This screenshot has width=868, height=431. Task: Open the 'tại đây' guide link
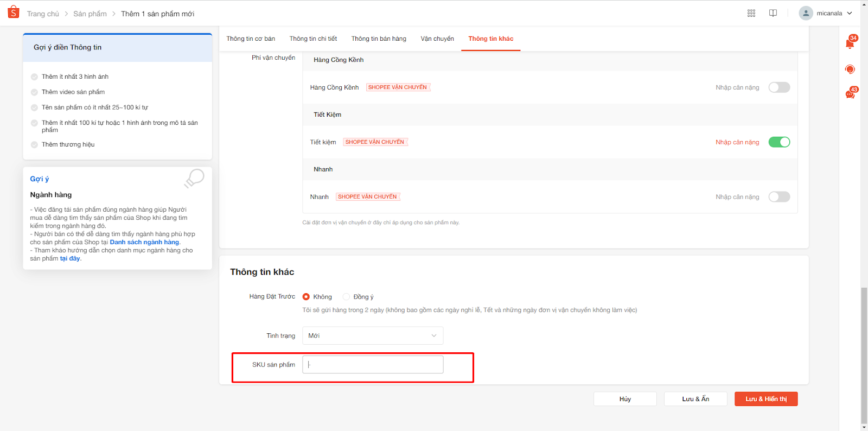click(x=70, y=258)
